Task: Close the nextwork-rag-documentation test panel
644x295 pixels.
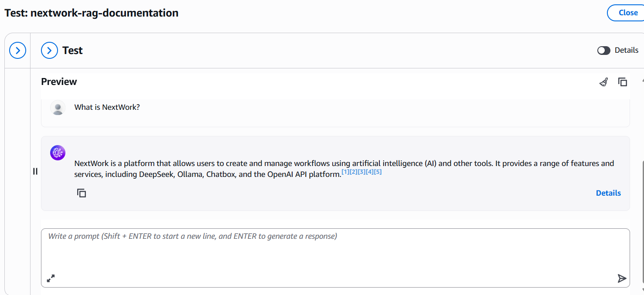Action: pos(625,13)
